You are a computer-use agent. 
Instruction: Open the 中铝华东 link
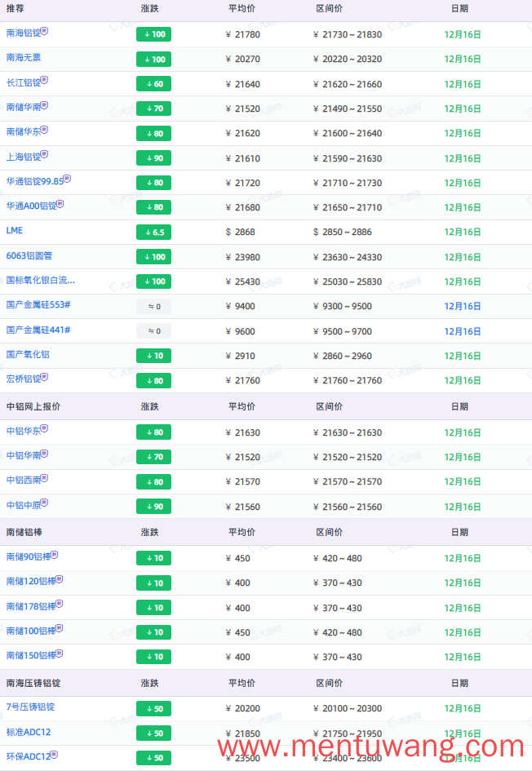(23, 432)
